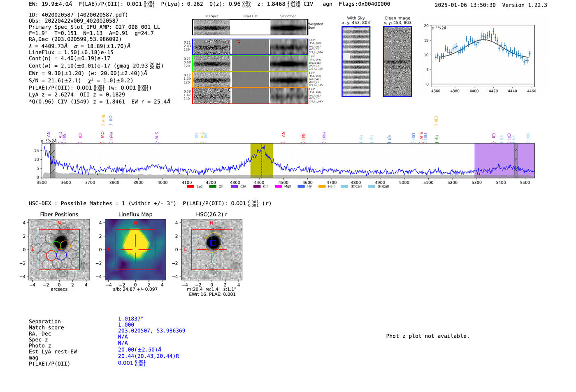Click the 'agn' classification label in header
Screen dimensions: 576x392
327,4
